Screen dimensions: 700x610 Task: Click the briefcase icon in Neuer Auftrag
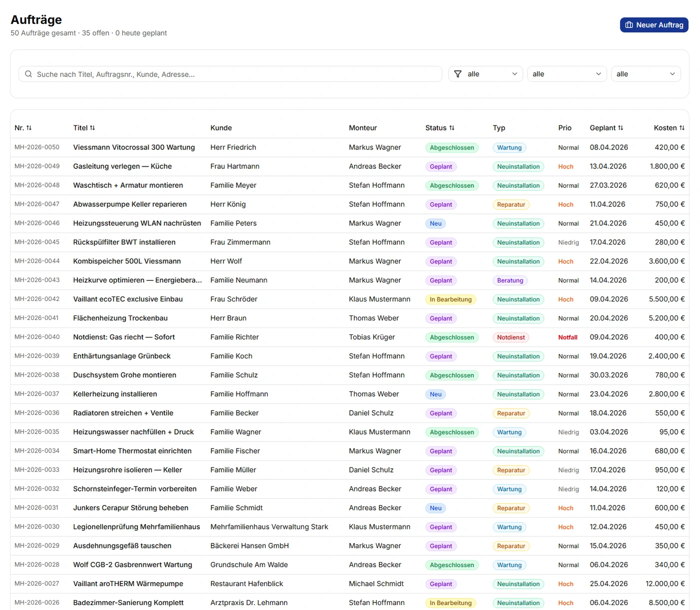(x=629, y=25)
